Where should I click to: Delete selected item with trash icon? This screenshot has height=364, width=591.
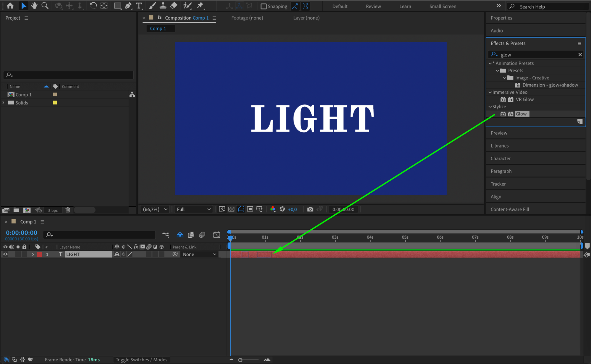[x=68, y=210]
